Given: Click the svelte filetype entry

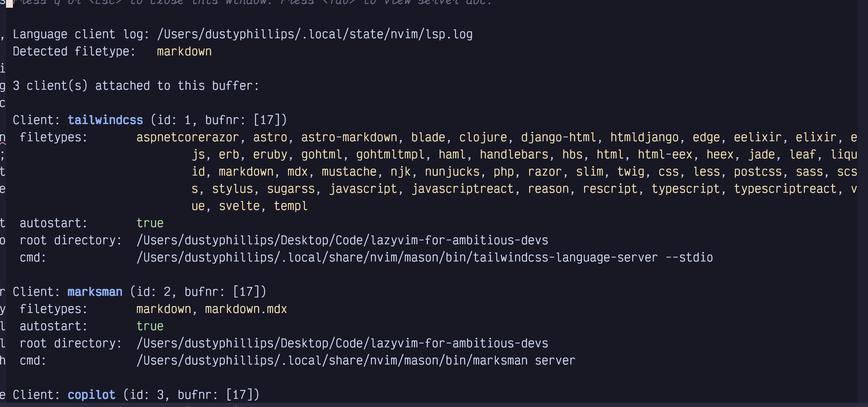Looking at the screenshot, I should 239,206.
